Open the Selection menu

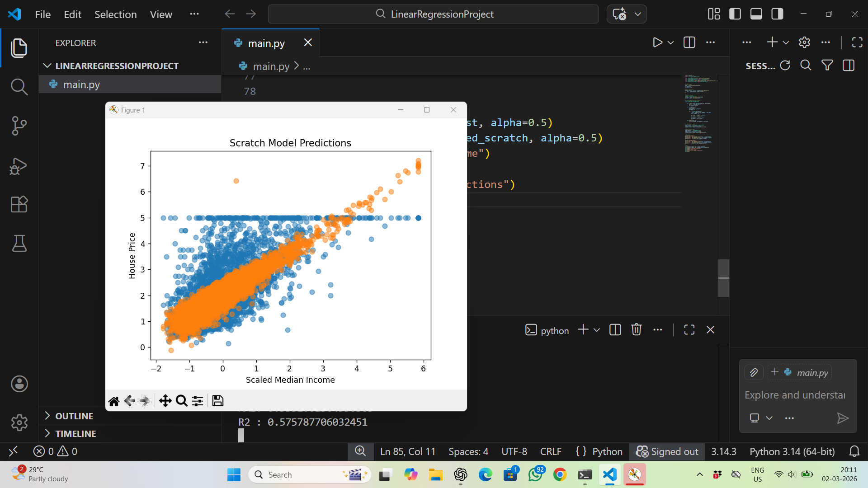click(x=115, y=14)
